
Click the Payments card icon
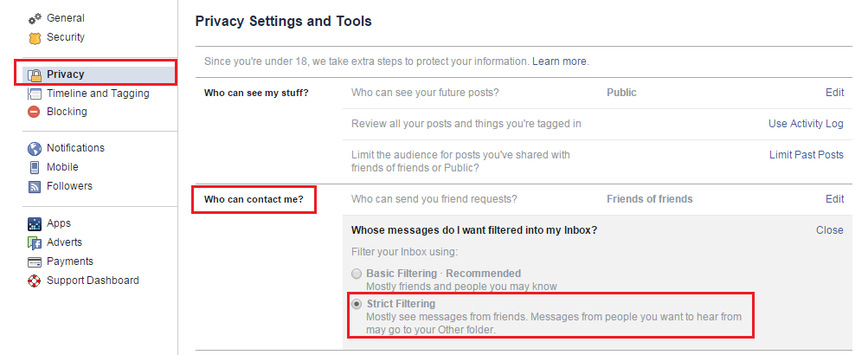tap(35, 261)
